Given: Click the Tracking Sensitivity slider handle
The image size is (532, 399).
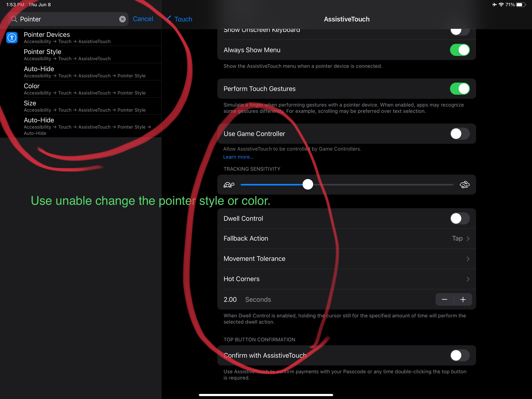Looking at the screenshot, I should pos(308,184).
